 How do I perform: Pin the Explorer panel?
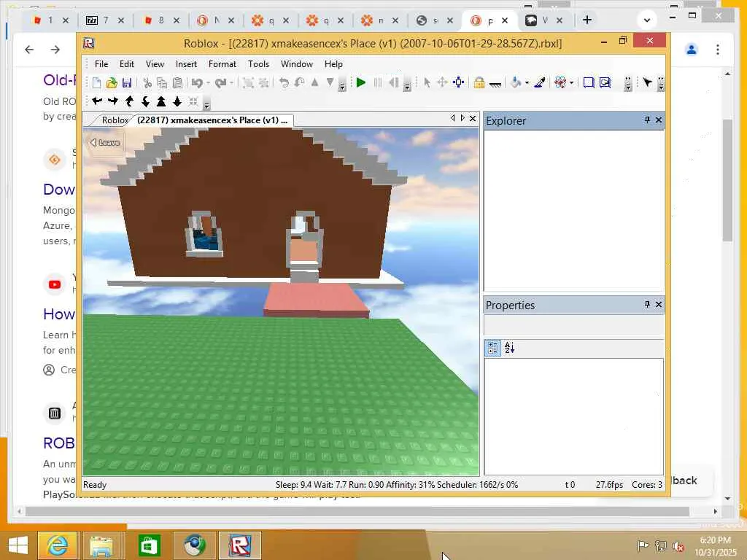647,120
